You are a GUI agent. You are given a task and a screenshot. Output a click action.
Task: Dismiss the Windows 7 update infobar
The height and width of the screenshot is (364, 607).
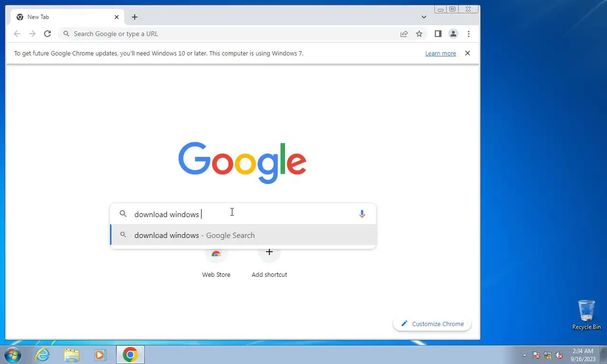468,53
